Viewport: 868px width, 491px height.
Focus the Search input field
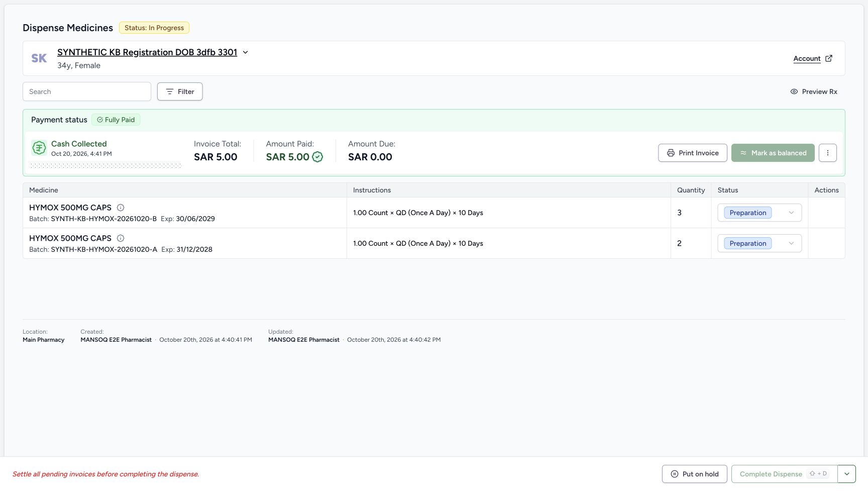[87, 91]
